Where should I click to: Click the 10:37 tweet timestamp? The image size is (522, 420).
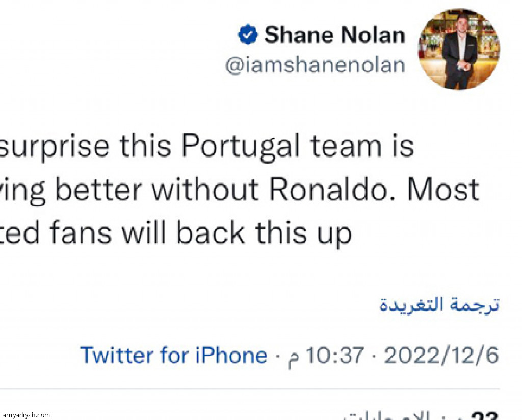[334, 355]
